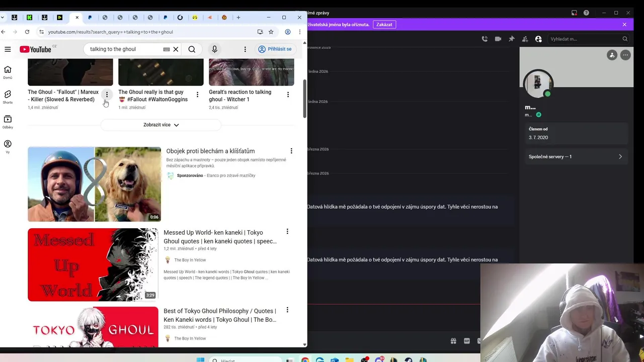Open options for The Ghoul Mareux Killer video
Viewport: 644px width, 362px height.
click(x=107, y=95)
